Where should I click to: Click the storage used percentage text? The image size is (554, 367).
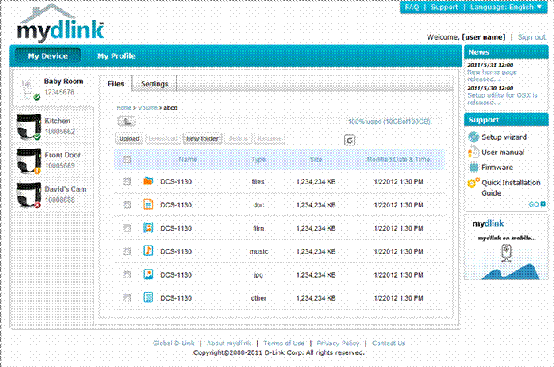(389, 122)
